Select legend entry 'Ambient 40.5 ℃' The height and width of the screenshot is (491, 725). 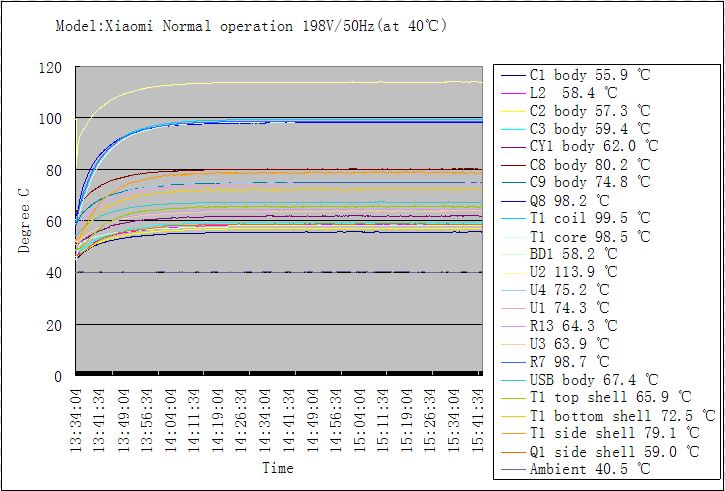[576, 469]
